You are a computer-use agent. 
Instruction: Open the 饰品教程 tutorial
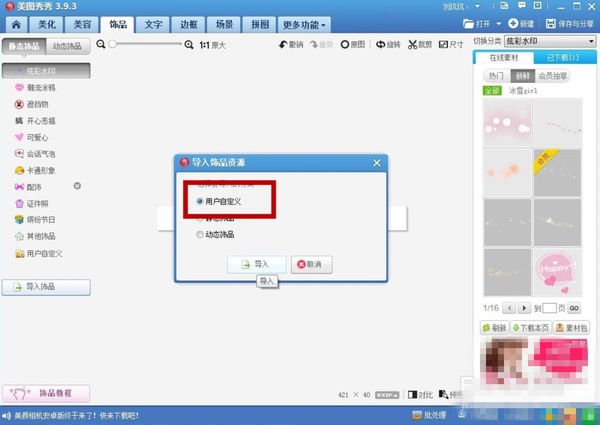[x=46, y=393]
